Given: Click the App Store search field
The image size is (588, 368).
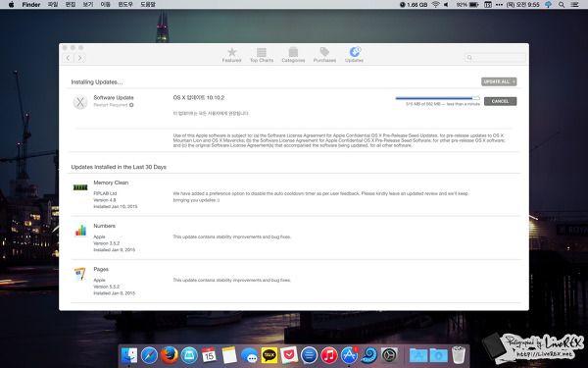Looking at the screenshot, I should 495,58.
